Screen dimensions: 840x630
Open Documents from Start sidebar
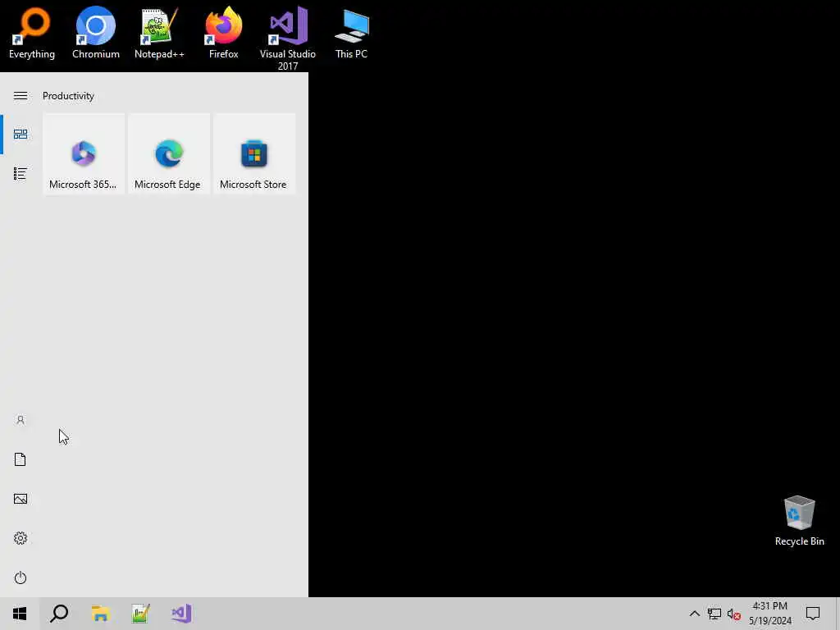21,459
